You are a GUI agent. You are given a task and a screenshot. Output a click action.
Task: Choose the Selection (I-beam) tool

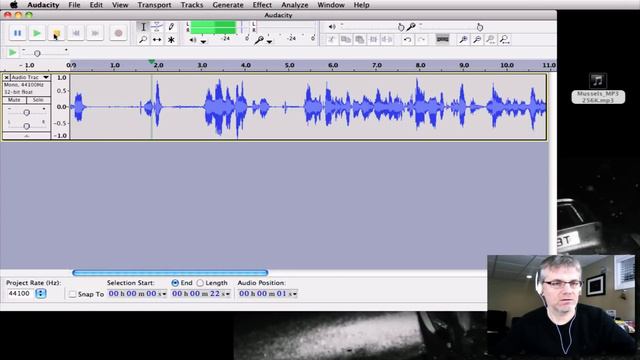coord(143,27)
